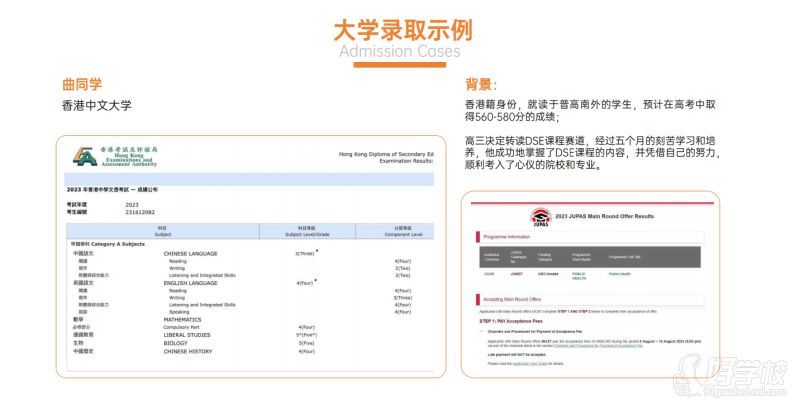800x409 pixels.
Task: Select the LIBERAL STUDIES subject row
Action: pos(189,334)
